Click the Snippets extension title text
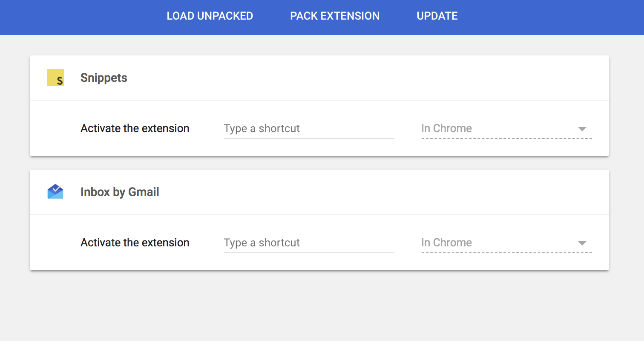 pos(104,78)
